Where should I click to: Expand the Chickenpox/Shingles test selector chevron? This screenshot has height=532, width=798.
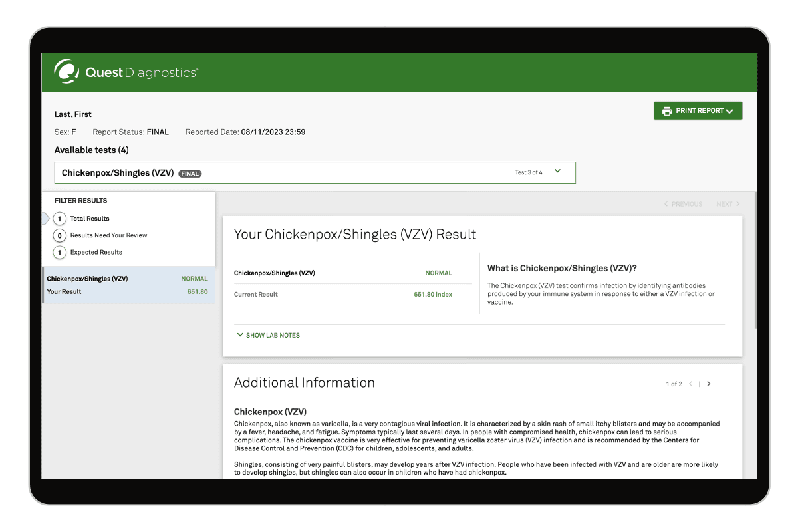pos(557,172)
